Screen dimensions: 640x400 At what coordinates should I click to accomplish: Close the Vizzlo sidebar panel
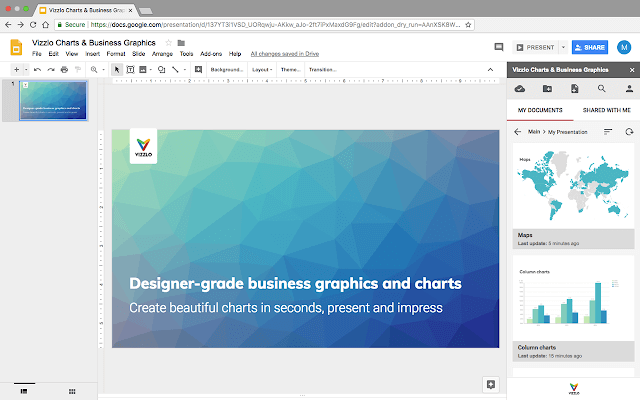632,70
